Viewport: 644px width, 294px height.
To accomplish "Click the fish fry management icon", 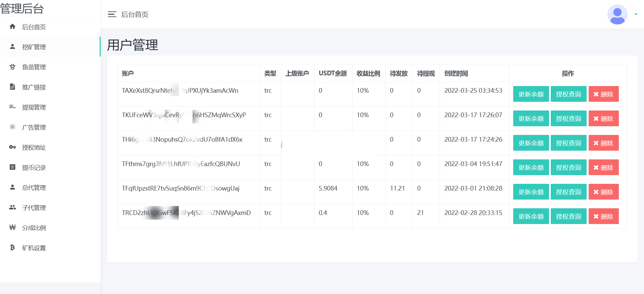I will point(12,67).
